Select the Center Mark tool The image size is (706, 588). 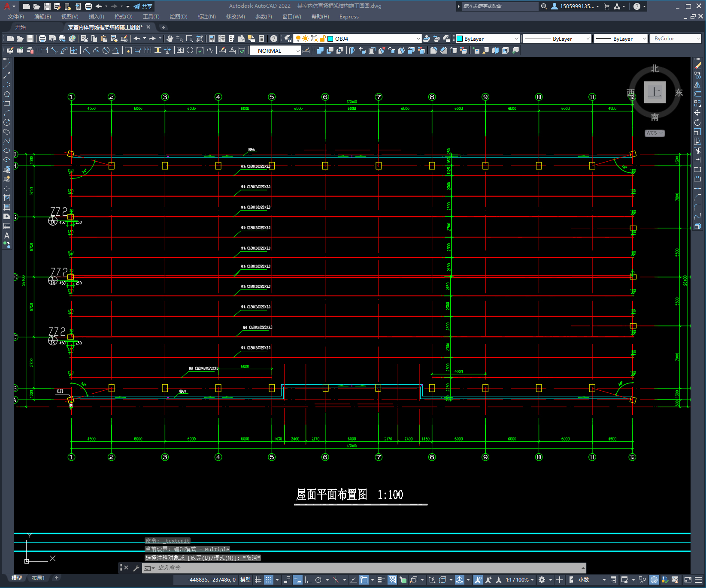tap(190, 50)
